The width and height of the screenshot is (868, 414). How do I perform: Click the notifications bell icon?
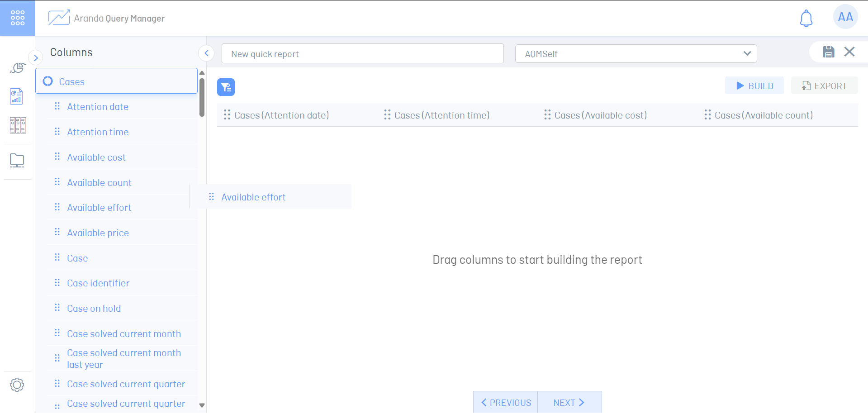click(806, 19)
